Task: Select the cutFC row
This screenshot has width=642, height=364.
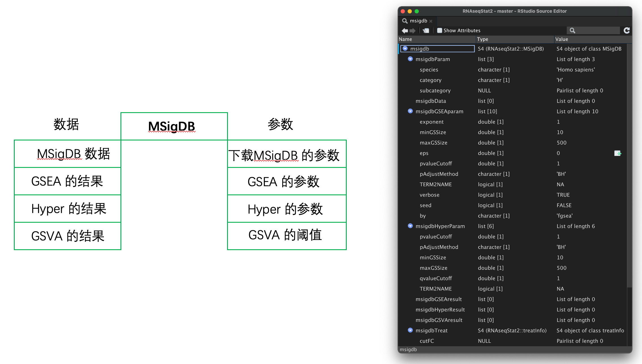Action: (512, 341)
